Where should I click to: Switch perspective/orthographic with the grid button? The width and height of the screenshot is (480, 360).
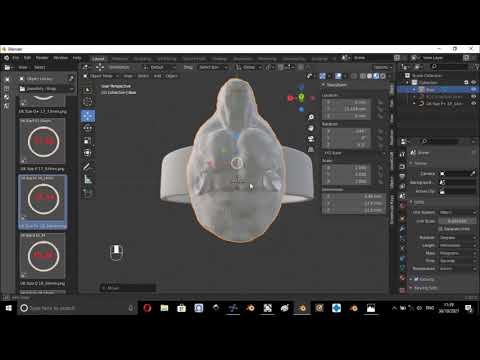[x=311, y=149]
